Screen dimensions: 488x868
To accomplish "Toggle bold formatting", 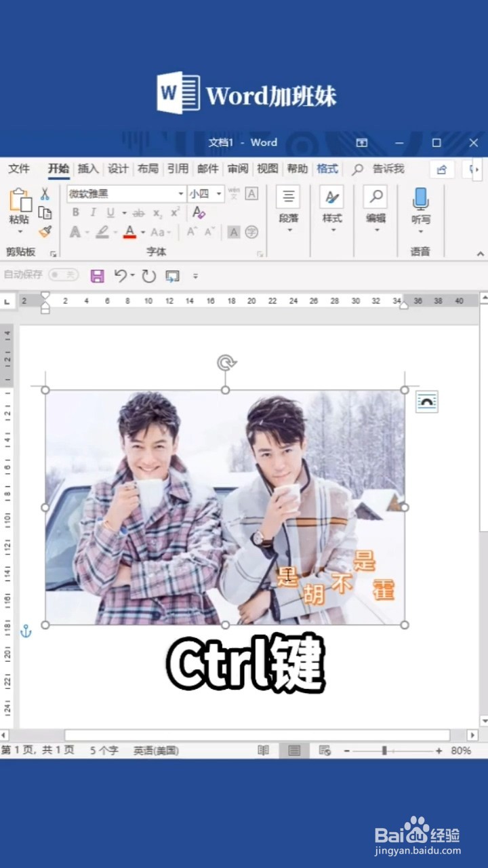I will pos(76,212).
